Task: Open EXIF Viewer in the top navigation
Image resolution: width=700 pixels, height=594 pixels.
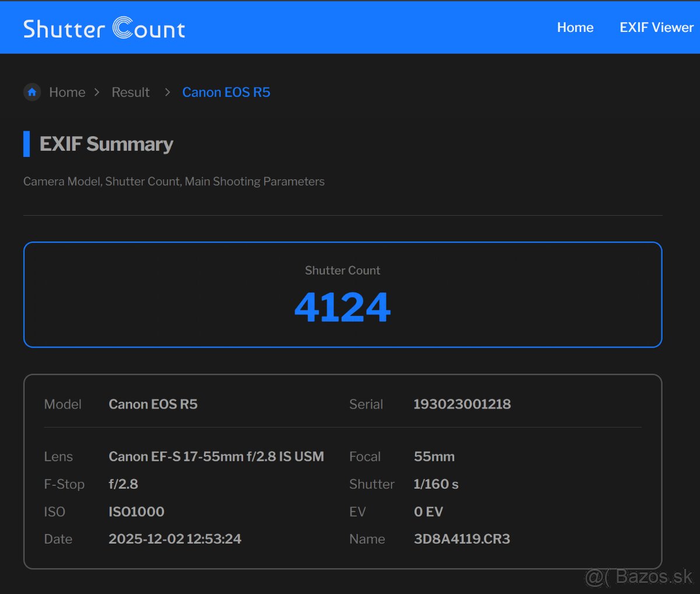Action: coord(656,27)
